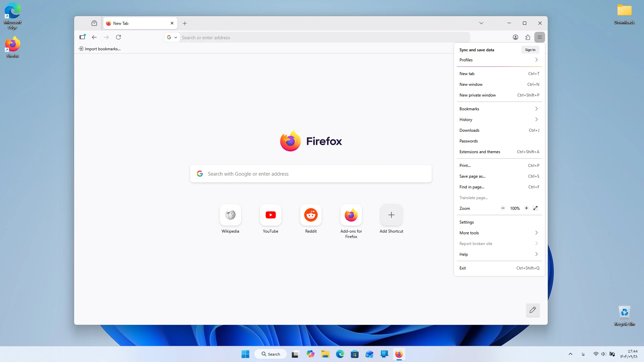
Task: Open Settings from the menu
Action: point(499,222)
